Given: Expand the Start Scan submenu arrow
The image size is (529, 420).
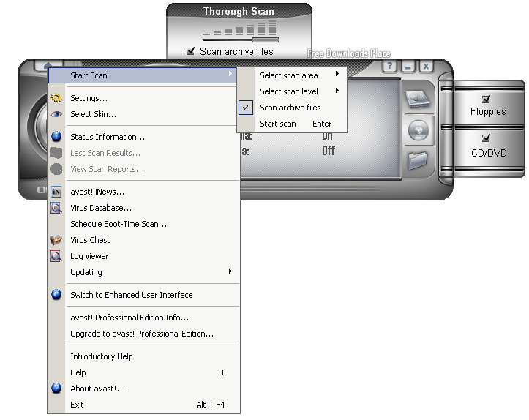Looking at the screenshot, I should [x=230, y=74].
